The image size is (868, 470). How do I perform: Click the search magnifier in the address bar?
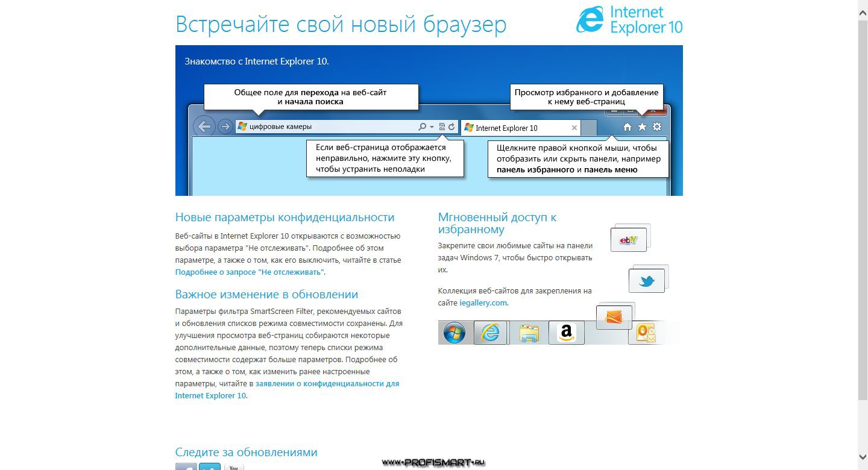(423, 127)
